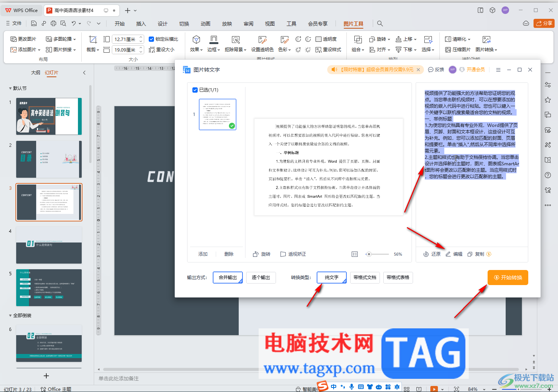This screenshot has height=392, width=558.
Task: Click the reset size (重设大小) button
Action: [162, 49]
